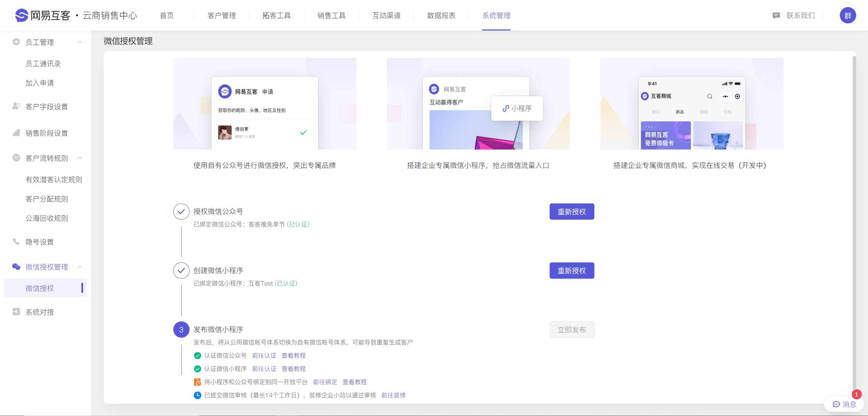Click 查看教程 for 认证微信公众号
The width and height of the screenshot is (868, 416).
[x=294, y=356]
